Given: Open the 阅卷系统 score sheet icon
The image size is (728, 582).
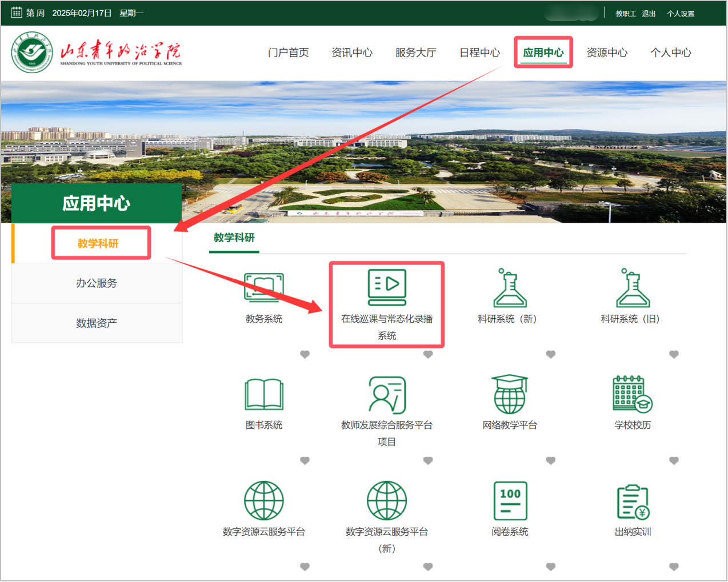Looking at the screenshot, I should (x=510, y=501).
